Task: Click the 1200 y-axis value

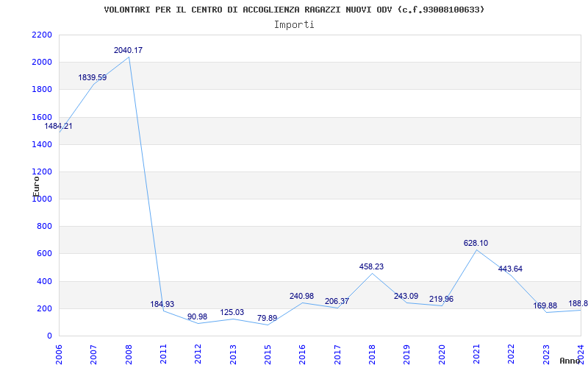Action: click(x=42, y=172)
